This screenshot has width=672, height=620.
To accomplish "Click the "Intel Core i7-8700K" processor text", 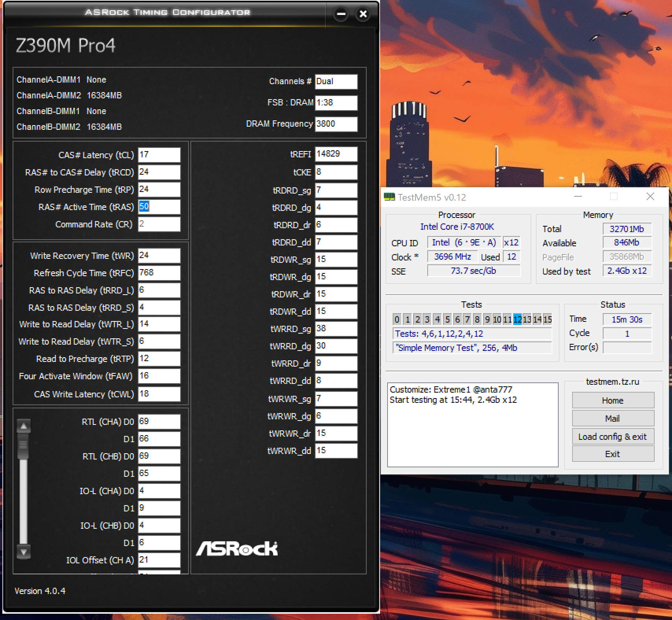I will 457,227.
